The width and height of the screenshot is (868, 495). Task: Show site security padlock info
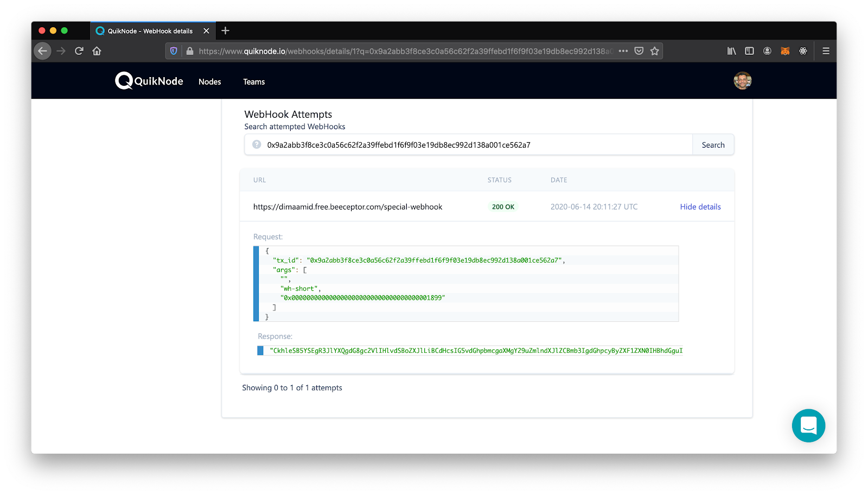click(x=189, y=51)
